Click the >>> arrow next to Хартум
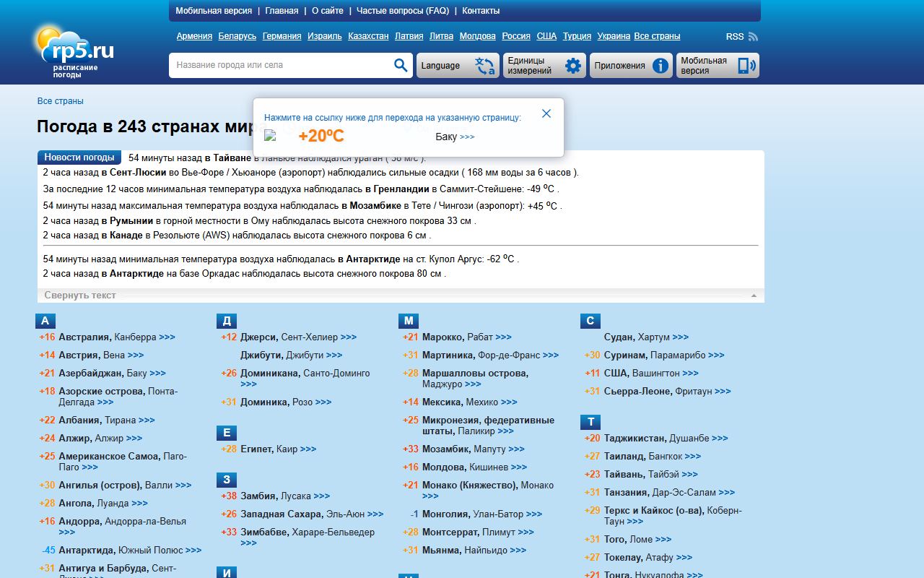The height and width of the screenshot is (578, 924). 680,337
